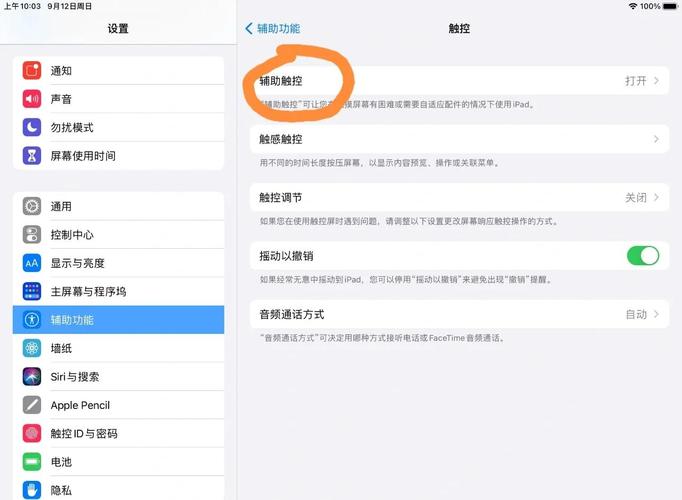Image resolution: width=682 pixels, height=500 pixels.
Task: Tap the description starting 用不同的时间长度按压屏幕
Action: [380, 163]
